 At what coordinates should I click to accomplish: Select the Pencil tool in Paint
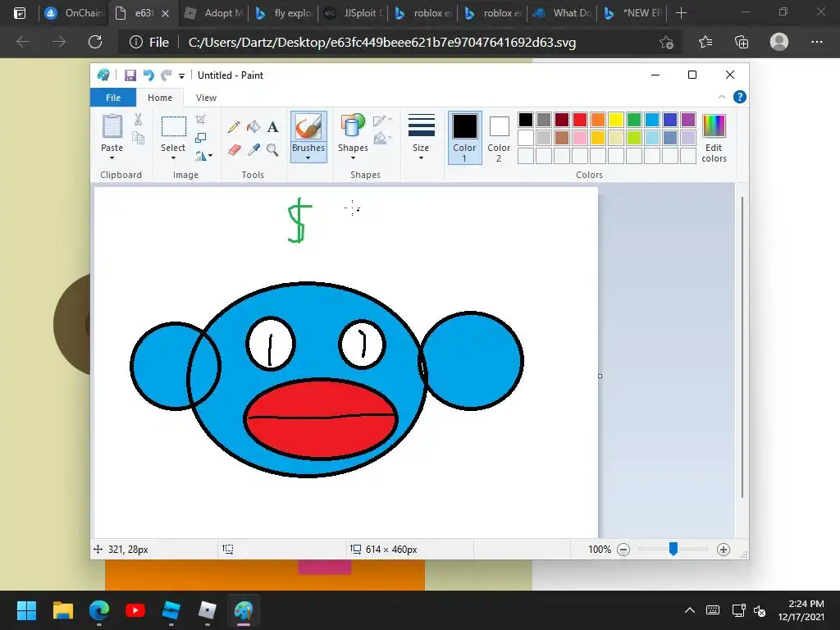(x=234, y=127)
